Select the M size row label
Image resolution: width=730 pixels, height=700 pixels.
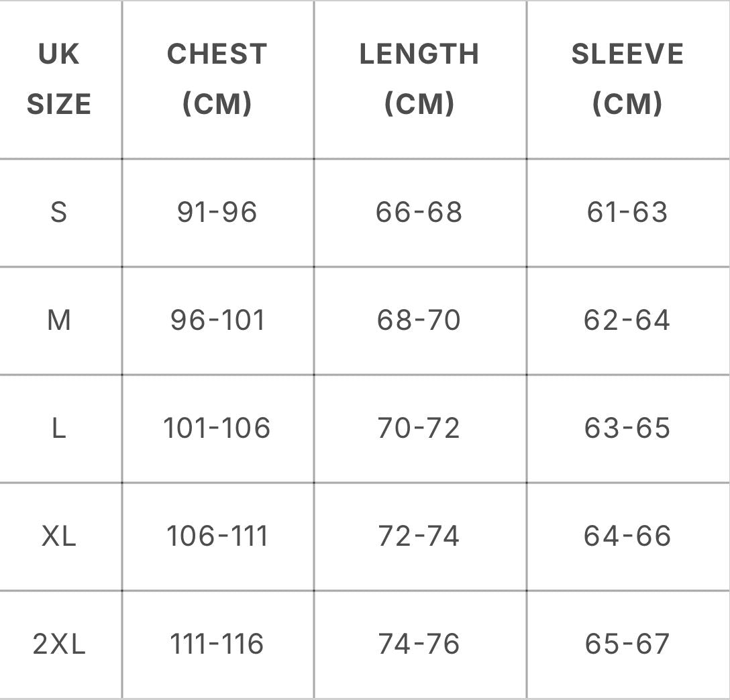(x=59, y=320)
